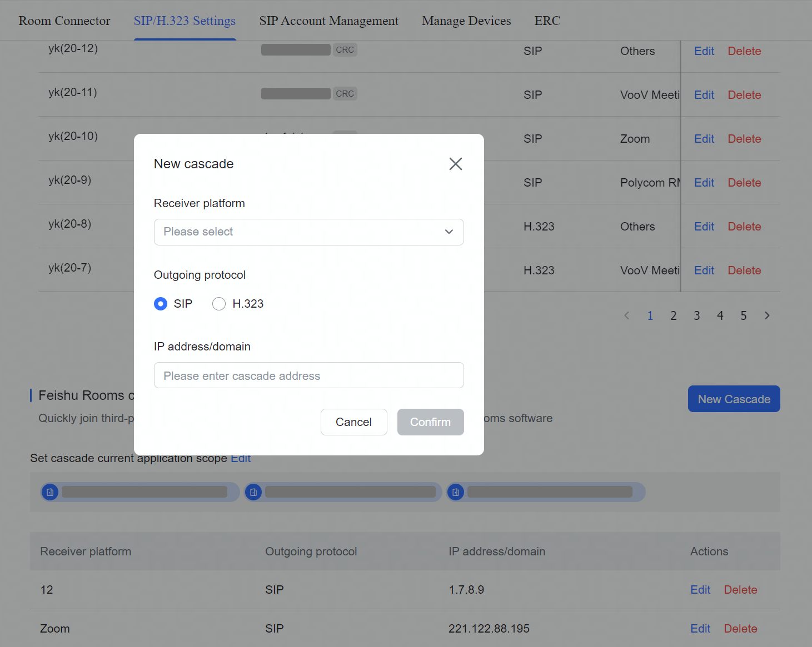
Task: Go to next page arrow
Action: [x=767, y=315]
